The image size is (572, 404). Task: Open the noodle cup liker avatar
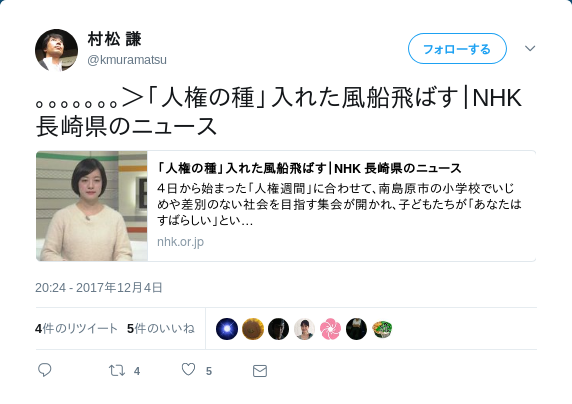[x=382, y=329]
